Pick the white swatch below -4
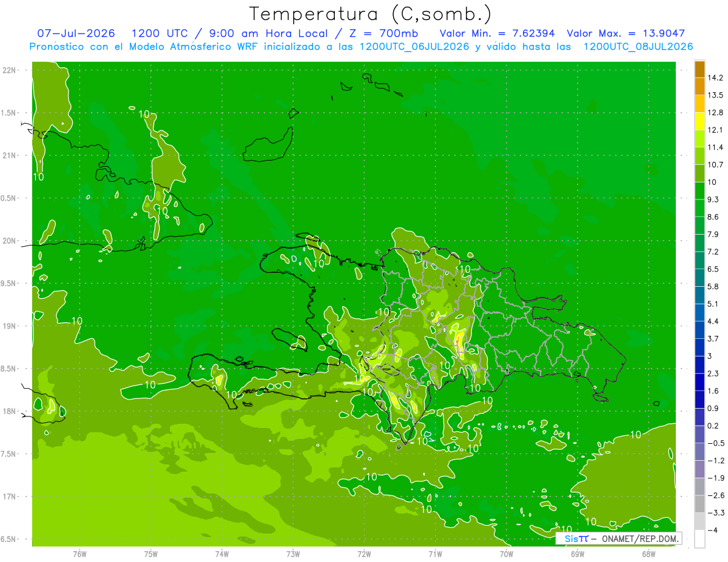 tap(699, 538)
